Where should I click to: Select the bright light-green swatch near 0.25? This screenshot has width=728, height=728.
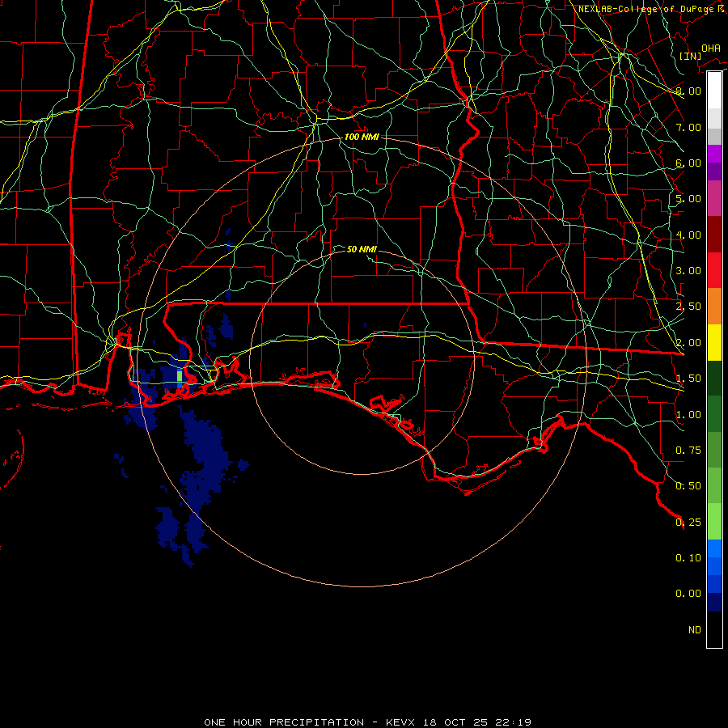coord(714,522)
